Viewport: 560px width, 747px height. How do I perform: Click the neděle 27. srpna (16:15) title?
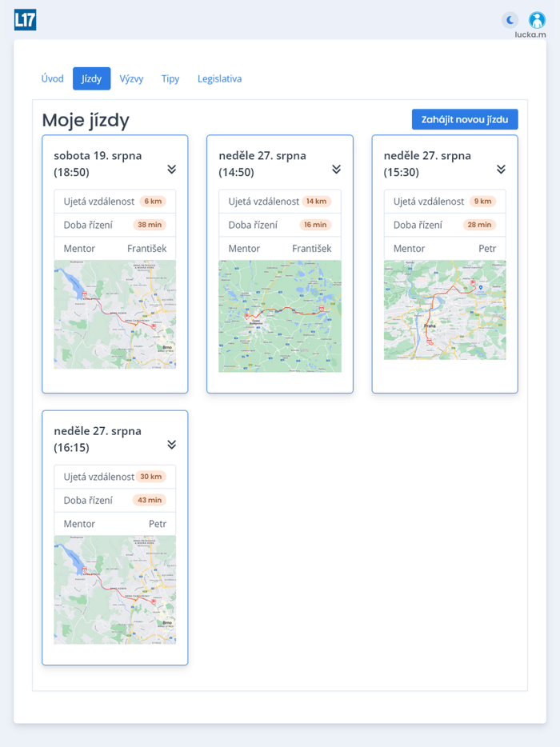point(98,439)
